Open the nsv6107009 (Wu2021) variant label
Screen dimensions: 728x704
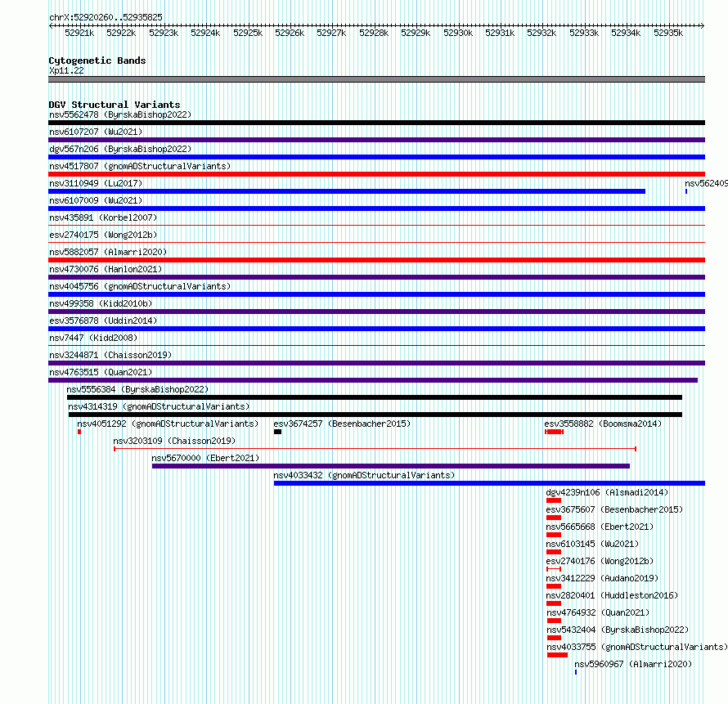(x=96, y=200)
